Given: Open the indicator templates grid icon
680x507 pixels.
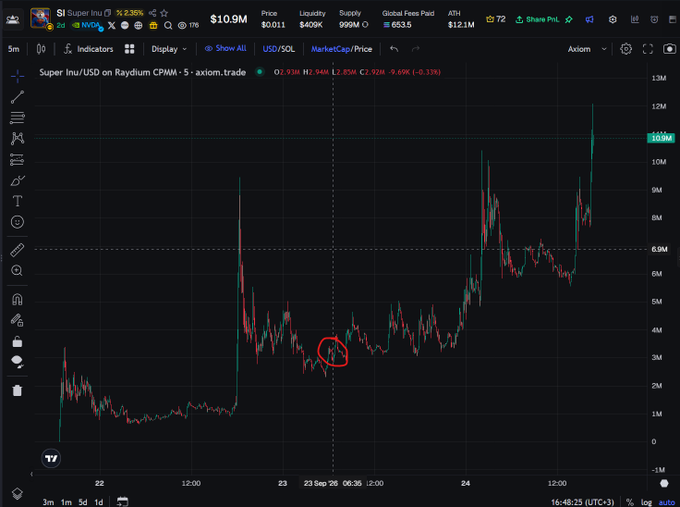Looking at the screenshot, I should coord(129,49).
